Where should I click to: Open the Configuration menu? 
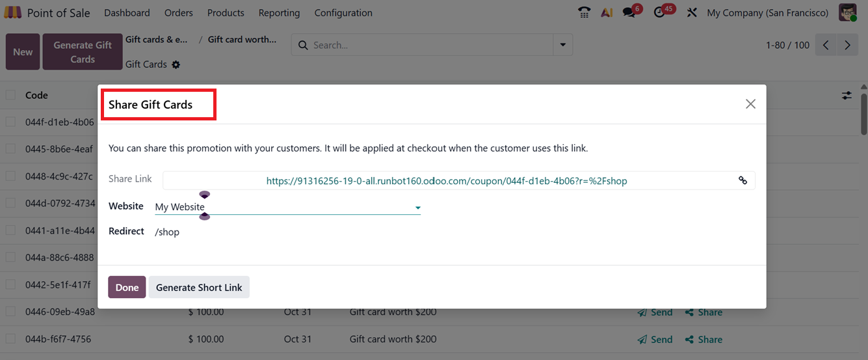[x=343, y=13]
